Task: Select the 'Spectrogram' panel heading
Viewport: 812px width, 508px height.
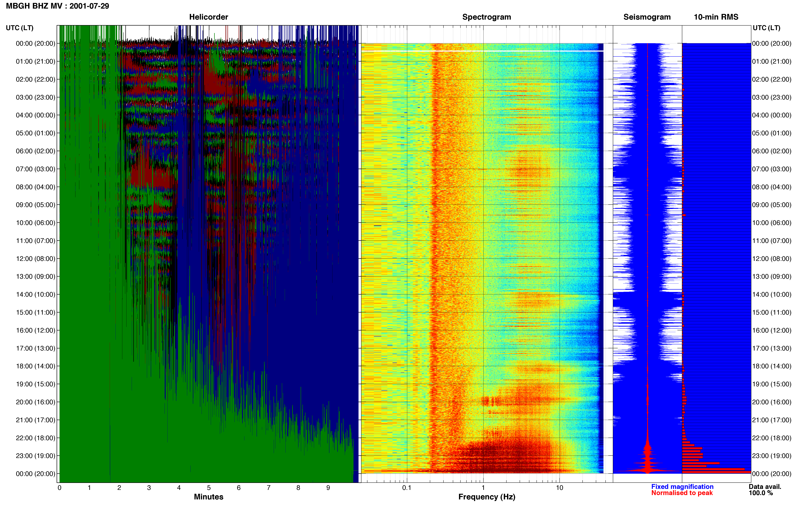Action: click(x=487, y=17)
